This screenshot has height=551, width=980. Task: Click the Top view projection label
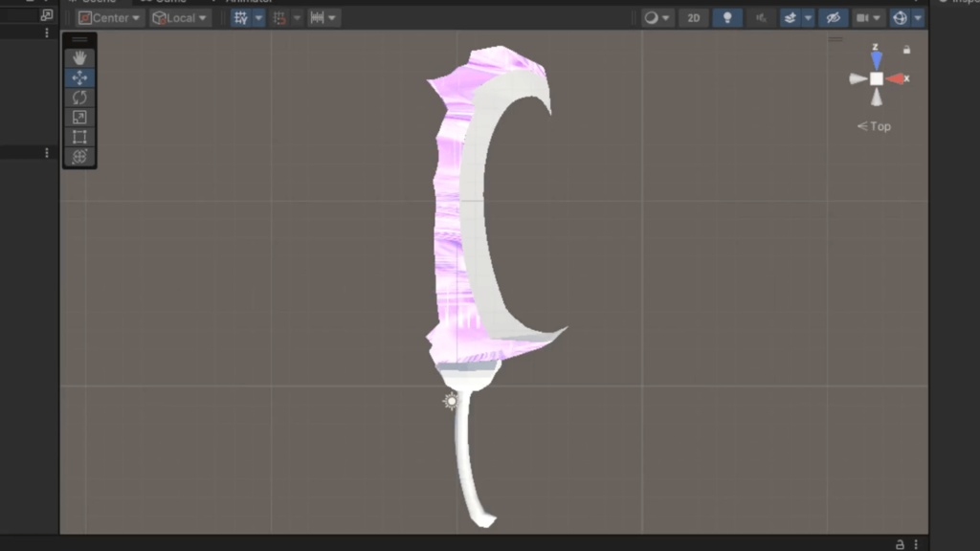click(874, 126)
